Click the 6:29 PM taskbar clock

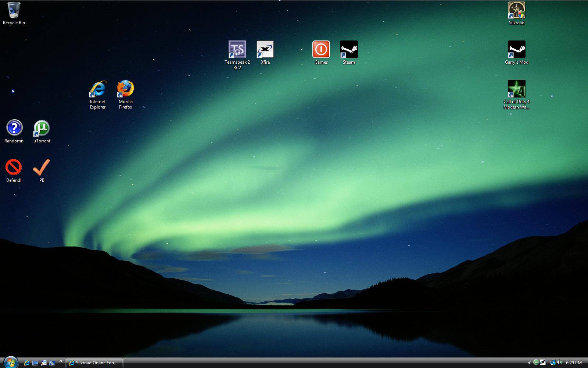[x=574, y=363]
